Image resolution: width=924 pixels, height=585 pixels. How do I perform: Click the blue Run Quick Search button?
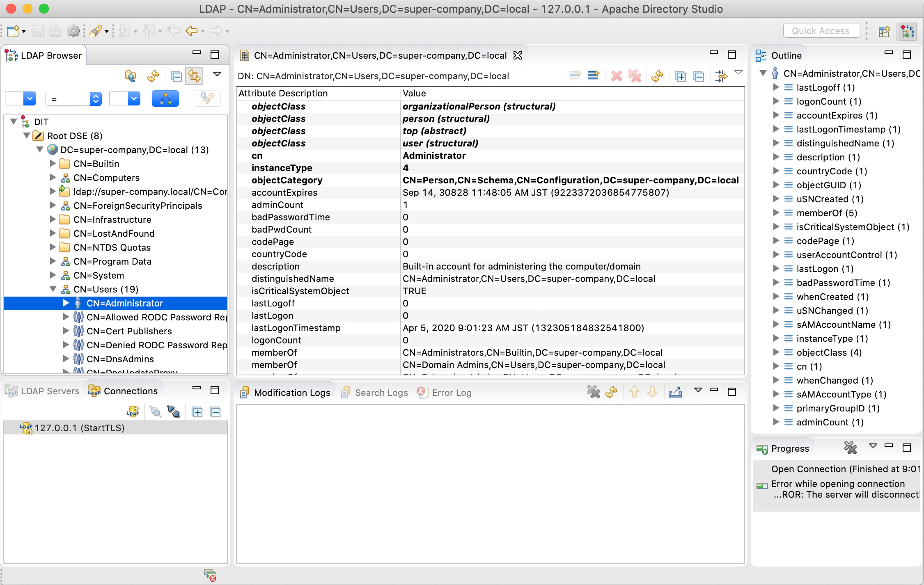pos(165,99)
